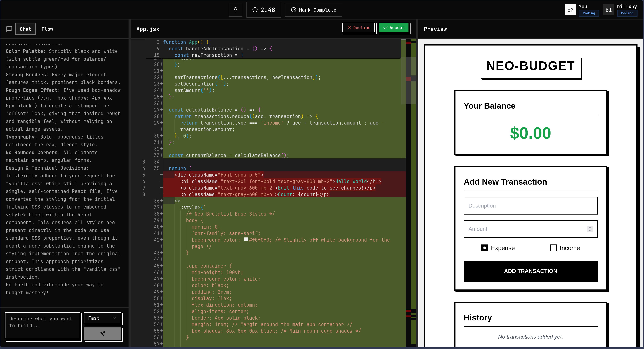Screen dimensions: 644x349
Task: Open the Fast model dropdown
Action: pyautogui.click(x=102, y=318)
